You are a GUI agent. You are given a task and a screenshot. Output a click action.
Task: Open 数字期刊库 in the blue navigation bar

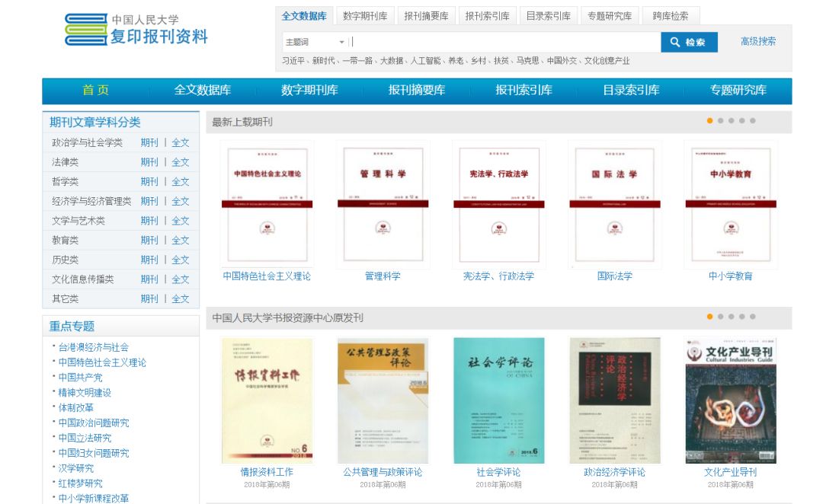(309, 90)
